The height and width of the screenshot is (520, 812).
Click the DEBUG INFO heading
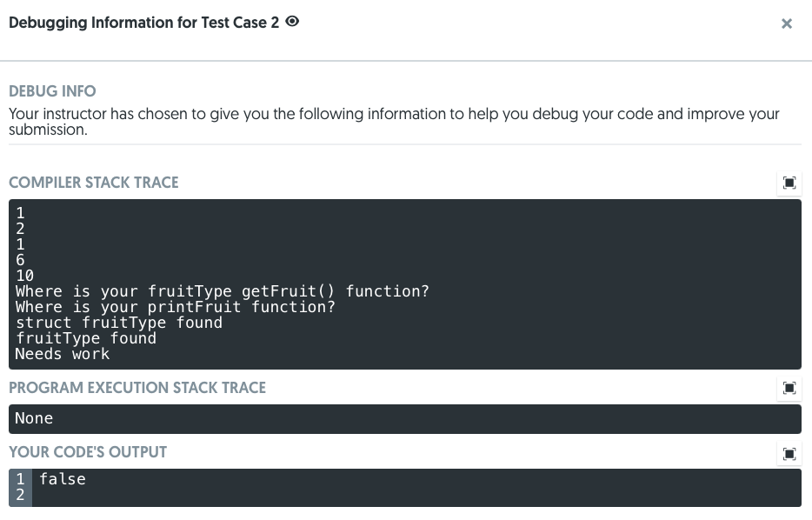click(52, 91)
